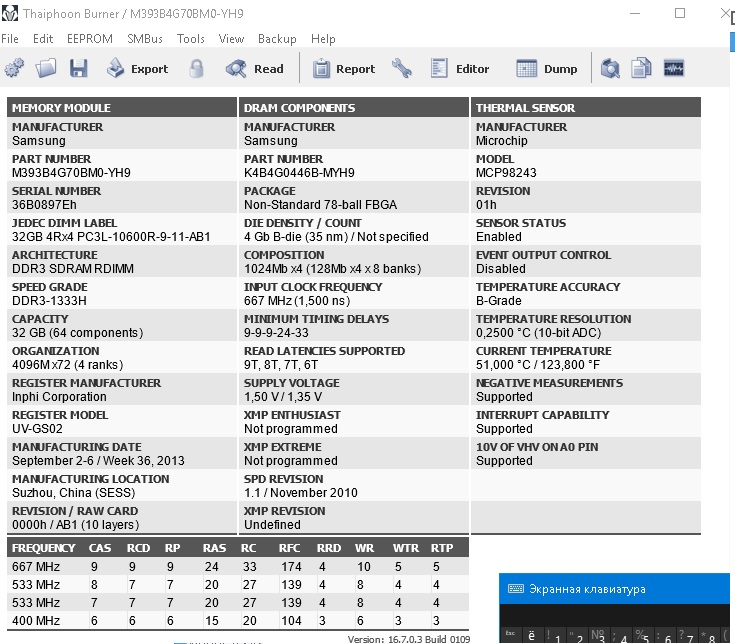Screen dimensions: 735x644
Task: Open the SMBus menu
Action: point(145,38)
